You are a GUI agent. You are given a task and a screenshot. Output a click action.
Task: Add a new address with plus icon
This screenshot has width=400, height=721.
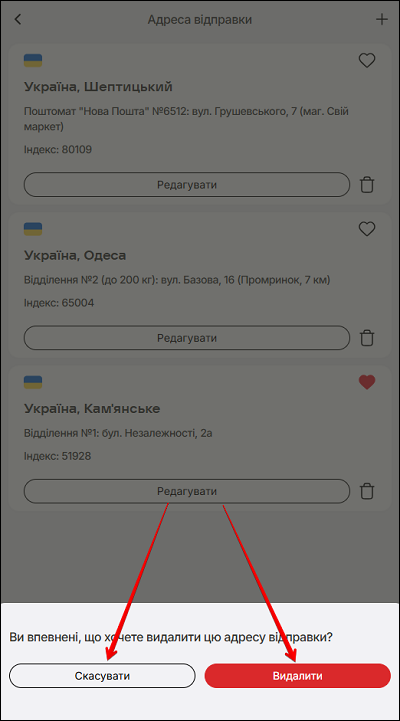(382, 19)
